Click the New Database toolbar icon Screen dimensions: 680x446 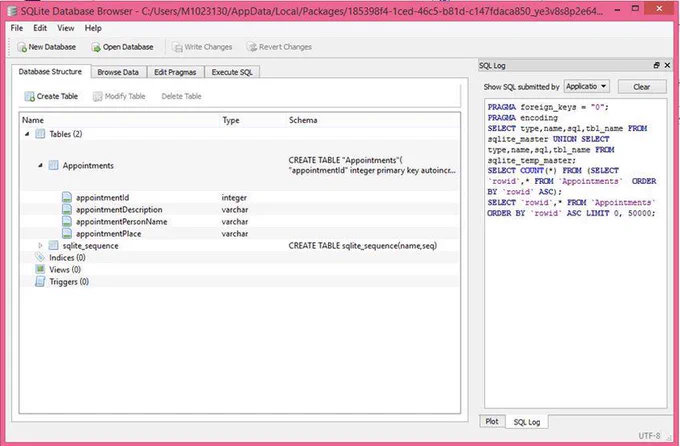click(x=22, y=47)
